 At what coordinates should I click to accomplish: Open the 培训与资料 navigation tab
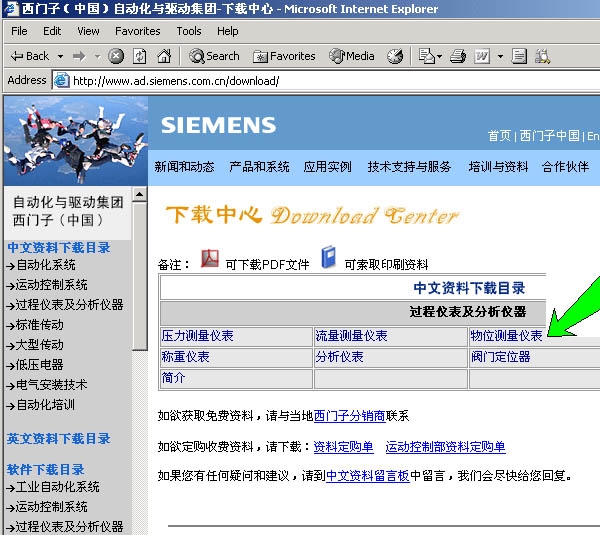click(x=498, y=167)
